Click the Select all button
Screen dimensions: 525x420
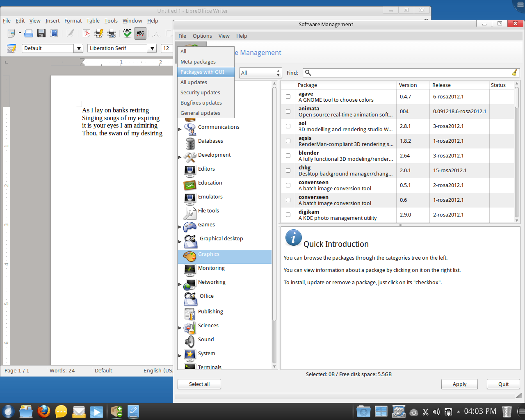(199, 384)
